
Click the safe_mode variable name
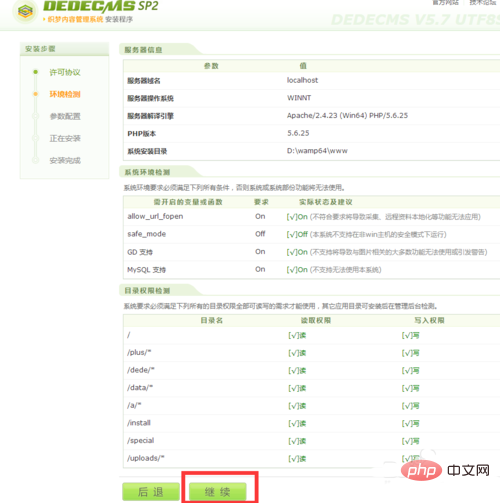click(146, 234)
